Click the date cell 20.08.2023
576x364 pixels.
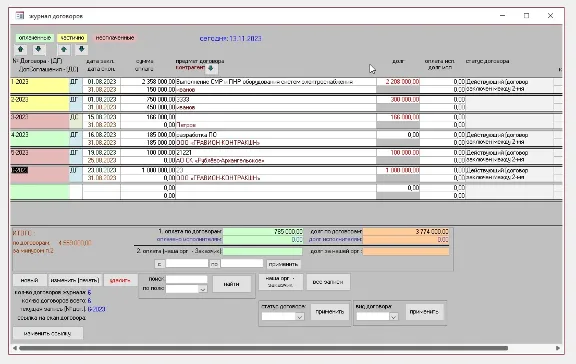101,170
